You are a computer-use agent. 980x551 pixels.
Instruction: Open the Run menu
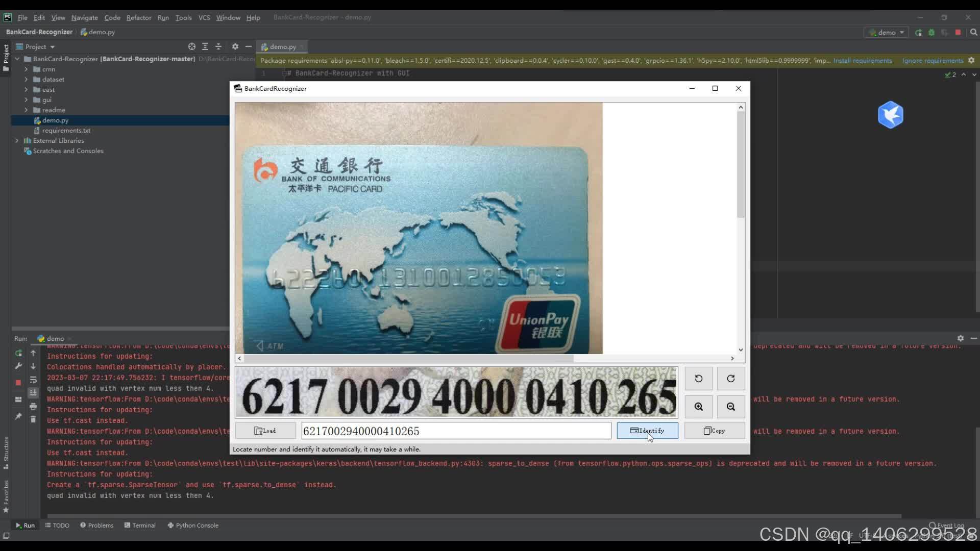tap(163, 17)
